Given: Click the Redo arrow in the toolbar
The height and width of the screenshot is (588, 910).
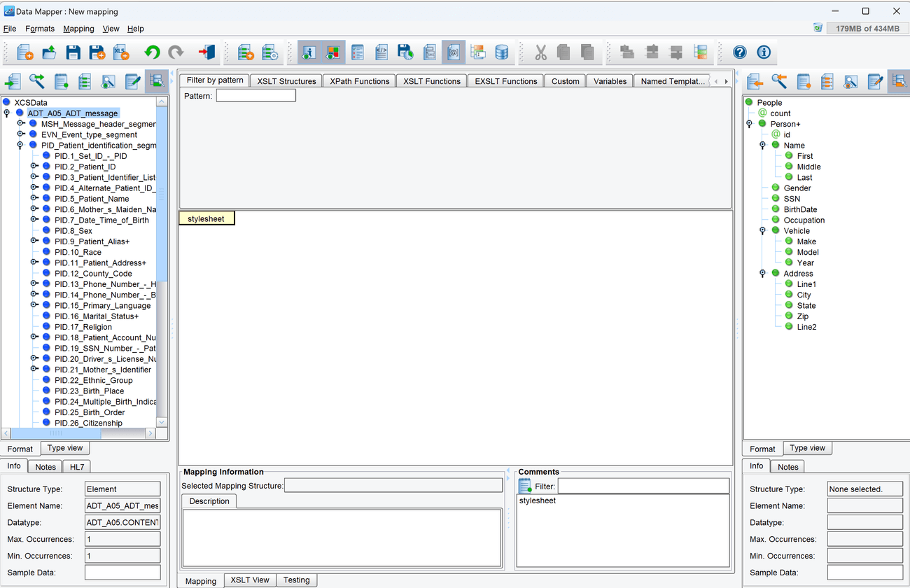Looking at the screenshot, I should pyautogui.click(x=177, y=52).
